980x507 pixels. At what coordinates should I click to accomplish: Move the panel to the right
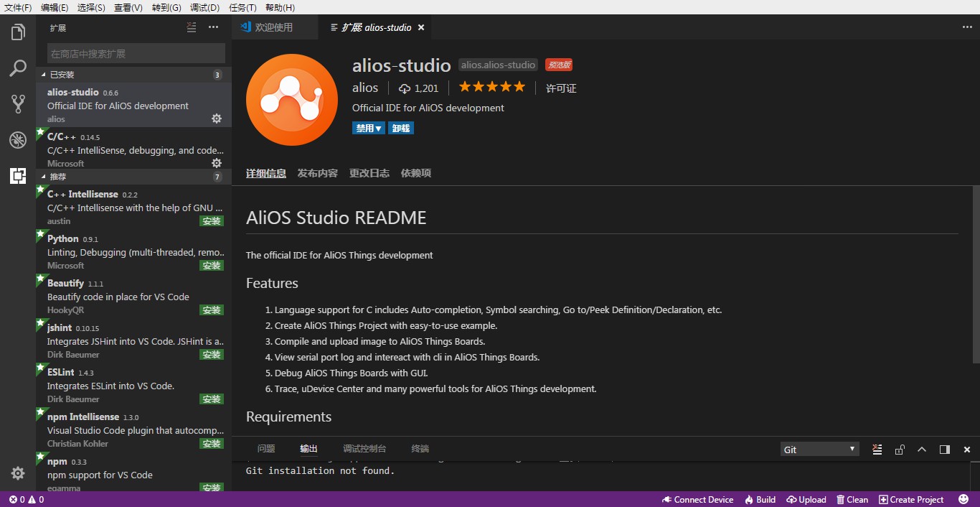point(944,450)
